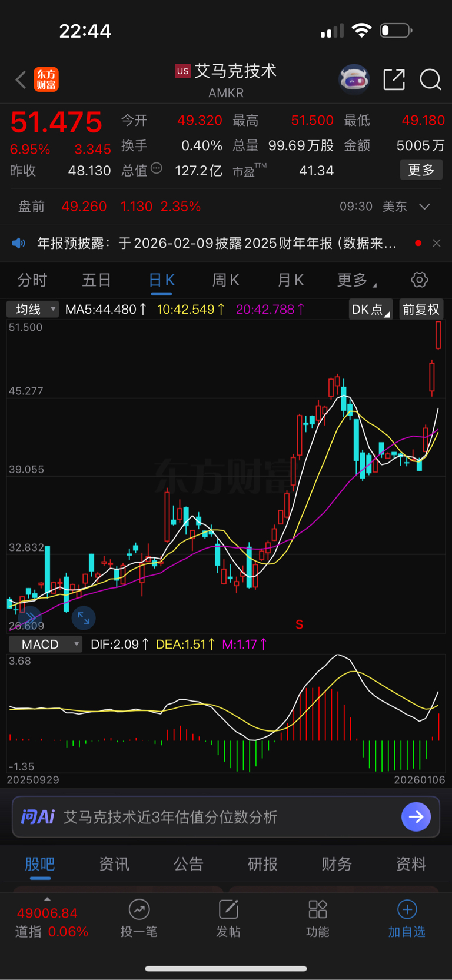Select the 日K chart tab
Screen dimensions: 452x980
[x=161, y=280]
